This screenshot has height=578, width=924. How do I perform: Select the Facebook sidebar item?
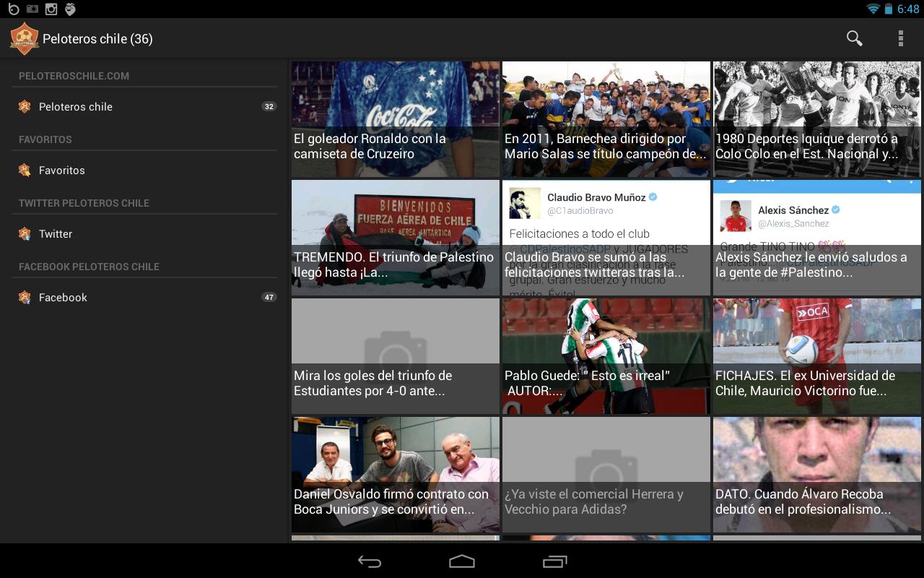[x=144, y=297]
